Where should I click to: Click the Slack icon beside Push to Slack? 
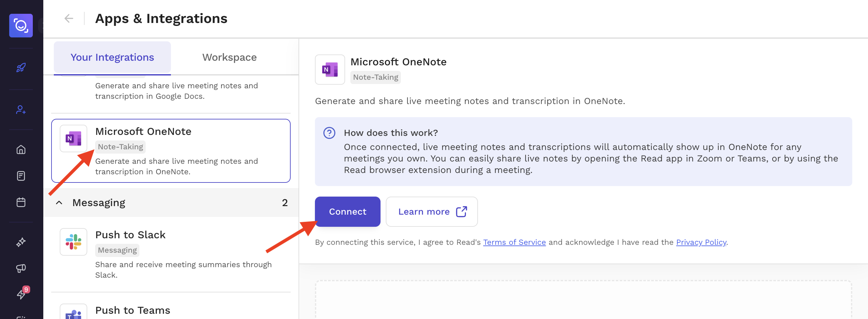(73, 242)
